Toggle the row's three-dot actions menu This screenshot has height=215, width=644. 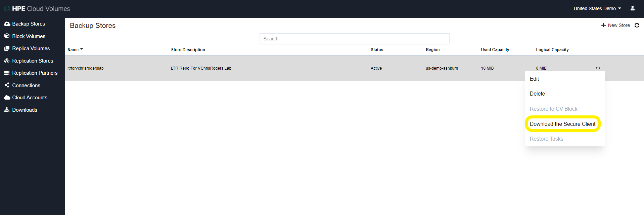[x=598, y=68]
